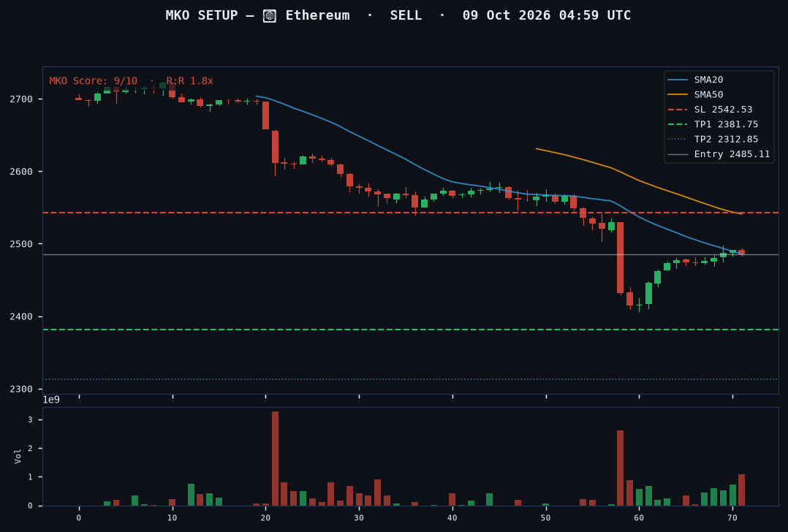This screenshot has width=788, height=532.
Task: Click the tall red volume bar near index 58
Action: tap(620, 468)
